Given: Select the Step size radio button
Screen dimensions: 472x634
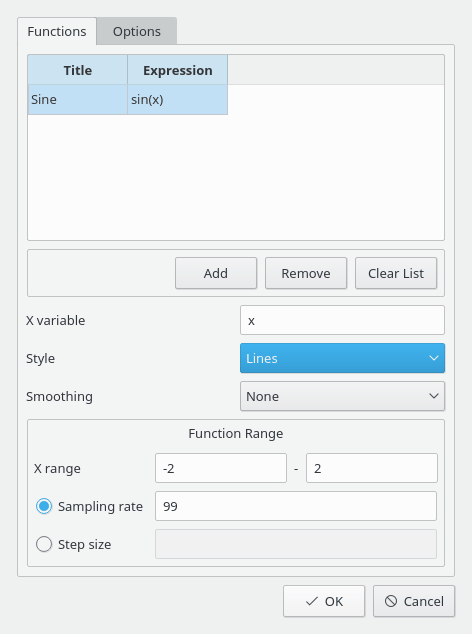Looking at the screenshot, I should [44, 544].
